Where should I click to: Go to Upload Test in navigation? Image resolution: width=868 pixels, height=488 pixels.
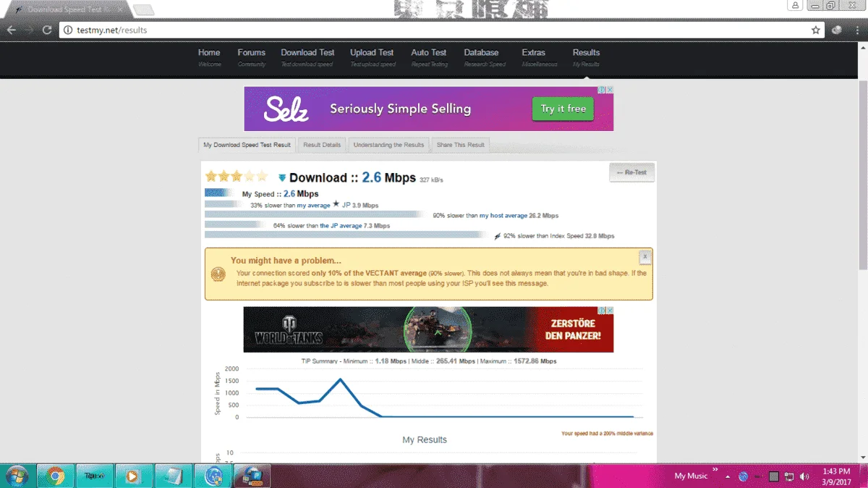(372, 57)
